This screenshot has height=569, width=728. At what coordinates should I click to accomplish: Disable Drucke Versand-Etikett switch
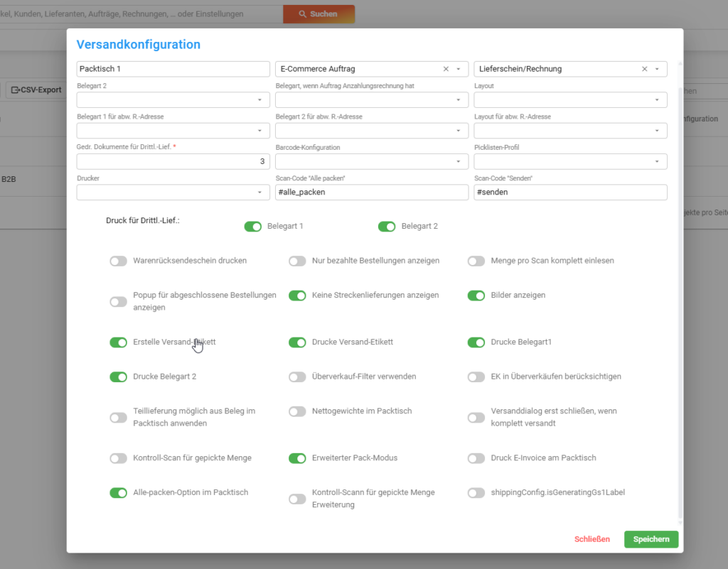coord(297,342)
